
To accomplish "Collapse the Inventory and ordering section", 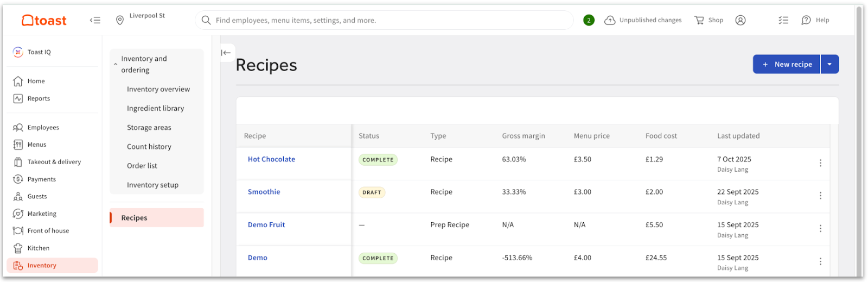I will point(116,64).
